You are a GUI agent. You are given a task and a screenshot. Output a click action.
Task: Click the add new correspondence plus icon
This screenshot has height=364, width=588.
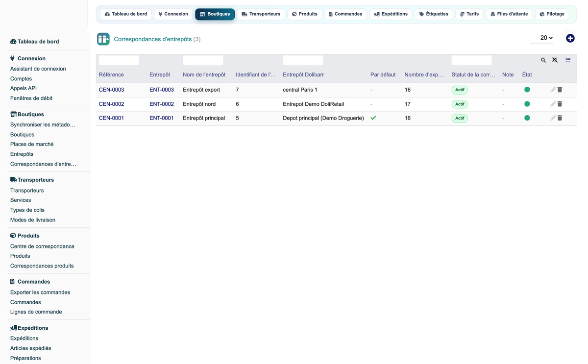point(570,38)
